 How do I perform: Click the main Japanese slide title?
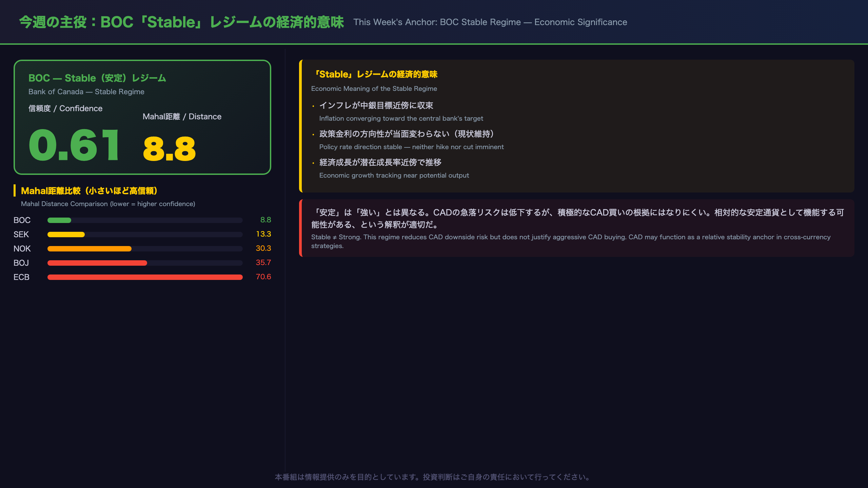click(x=181, y=22)
